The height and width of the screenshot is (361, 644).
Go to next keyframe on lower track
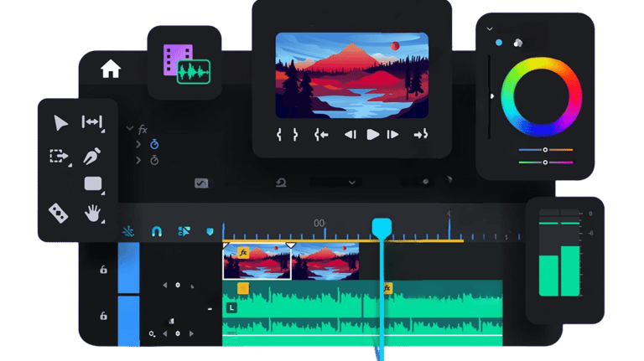pyautogui.click(x=191, y=333)
